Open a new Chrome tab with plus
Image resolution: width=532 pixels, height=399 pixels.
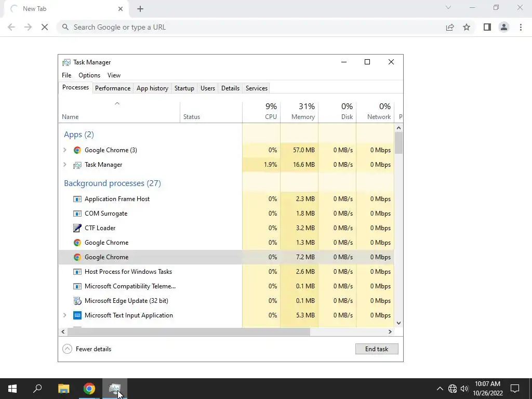(x=140, y=9)
